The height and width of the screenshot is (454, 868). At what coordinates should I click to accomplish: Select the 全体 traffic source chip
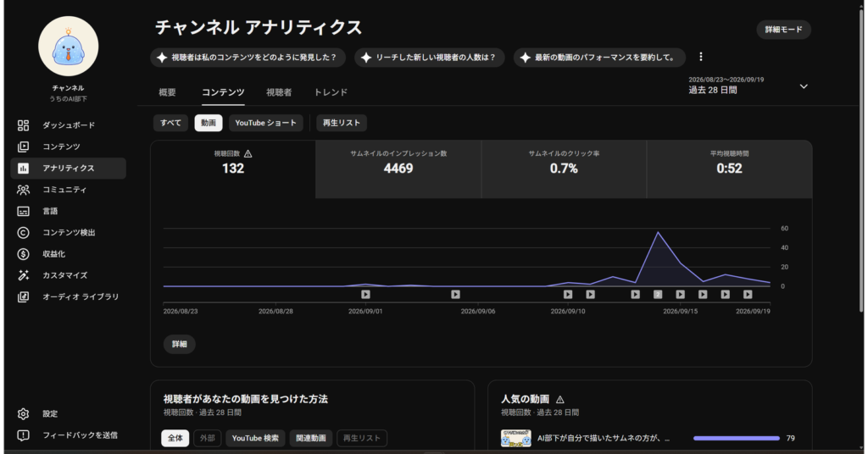click(x=175, y=438)
